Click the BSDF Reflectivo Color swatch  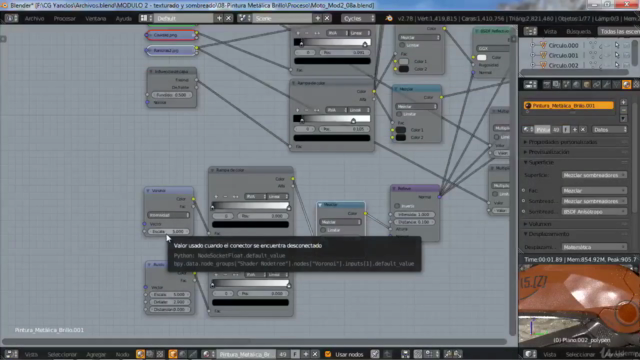(x=482, y=58)
